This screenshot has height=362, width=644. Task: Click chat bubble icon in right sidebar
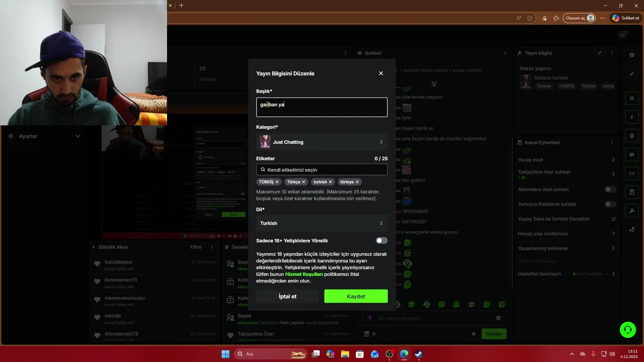[632, 155]
